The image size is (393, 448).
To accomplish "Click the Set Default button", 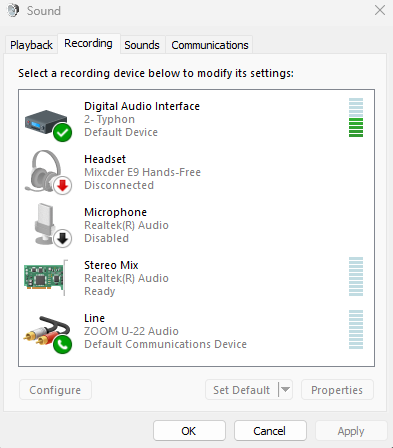I will 242,390.
